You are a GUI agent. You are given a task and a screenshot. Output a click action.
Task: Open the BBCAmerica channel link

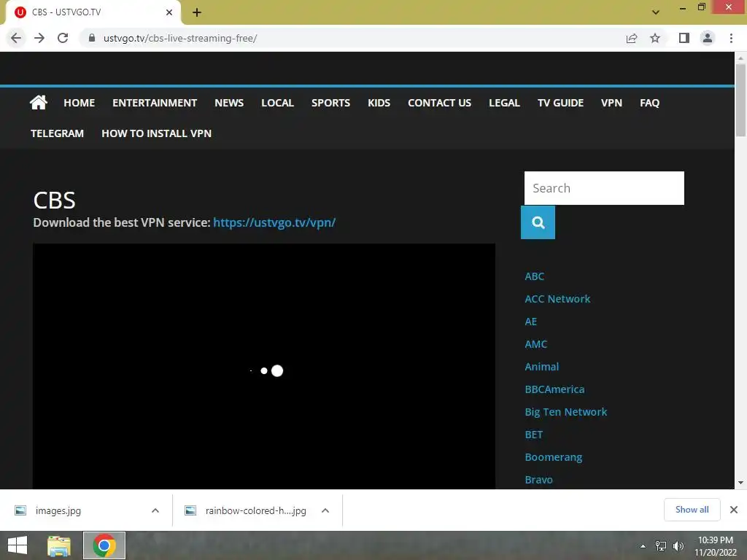click(554, 389)
